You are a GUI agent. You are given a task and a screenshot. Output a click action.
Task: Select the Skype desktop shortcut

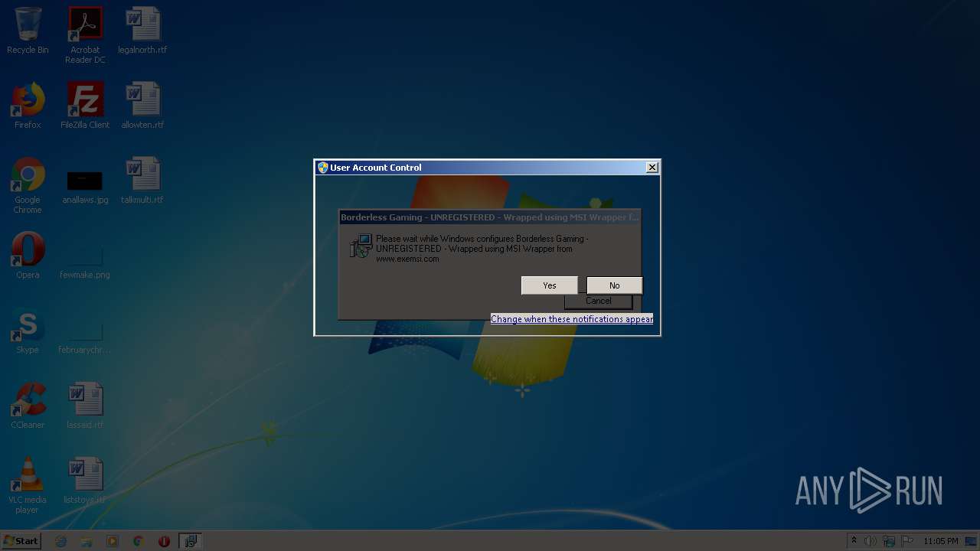point(28,331)
